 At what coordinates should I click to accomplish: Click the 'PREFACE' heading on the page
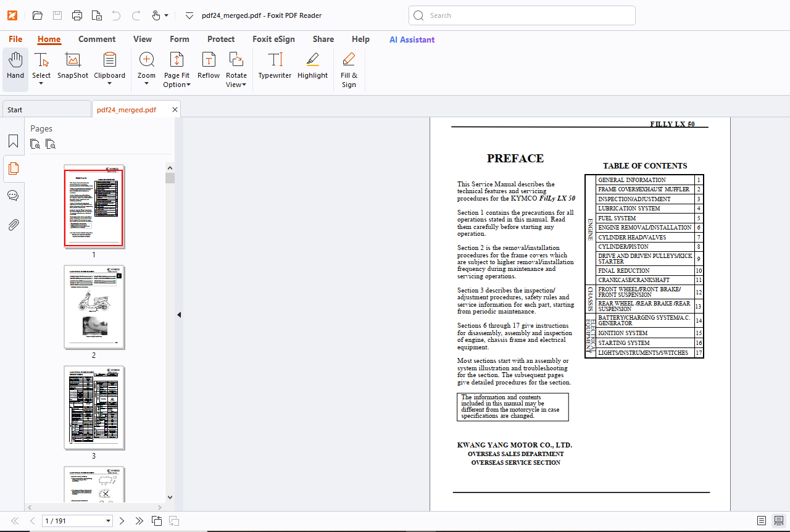[515, 159]
